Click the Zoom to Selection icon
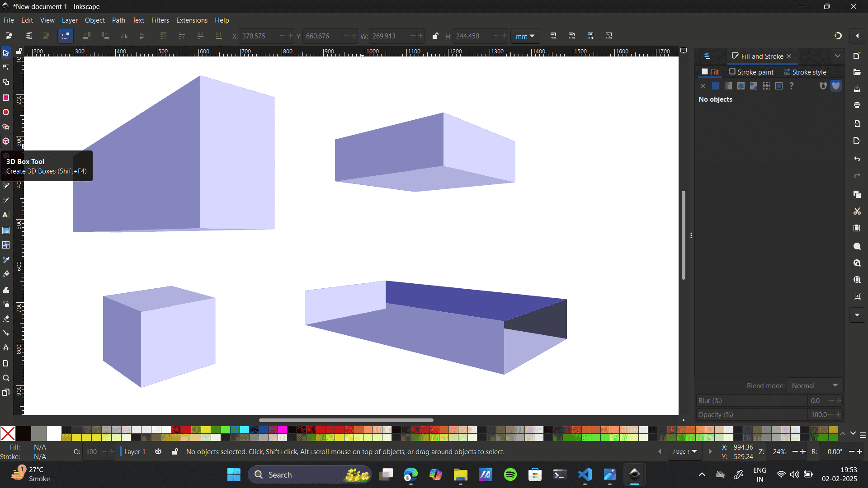The image size is (868, 488). coord(857,247)
